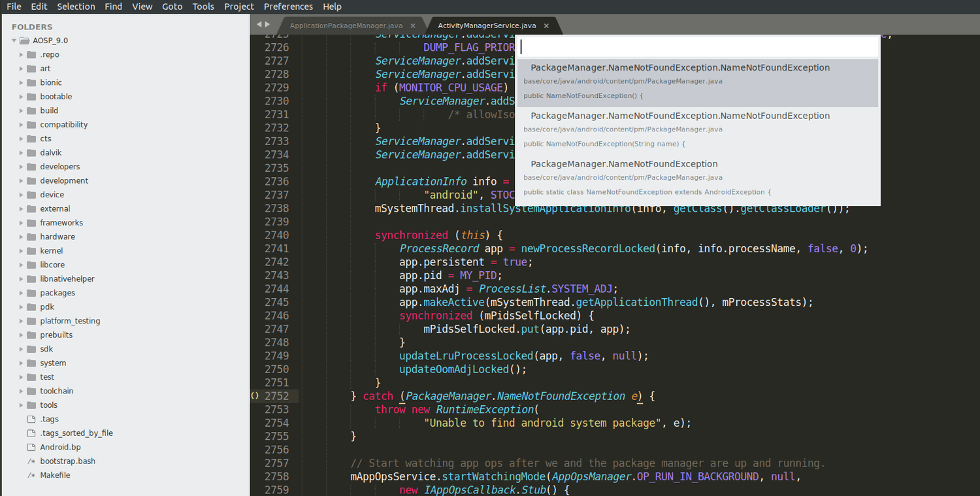
Task: Expand the system folder
Action: tap(22, 363)
